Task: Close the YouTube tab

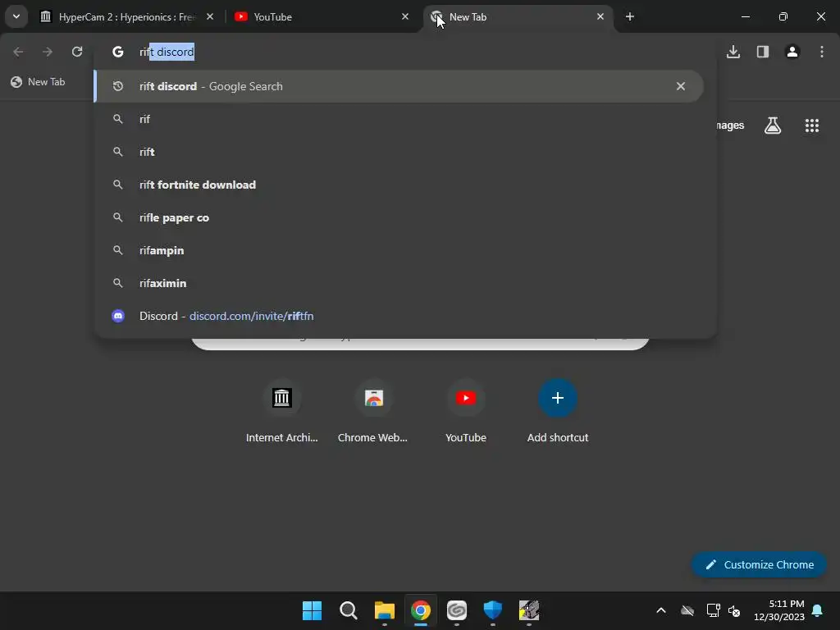Action: 405,16
